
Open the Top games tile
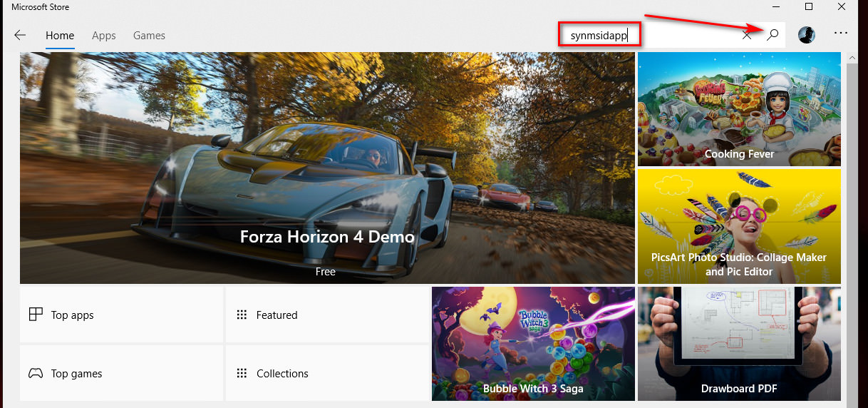(121, 373)
